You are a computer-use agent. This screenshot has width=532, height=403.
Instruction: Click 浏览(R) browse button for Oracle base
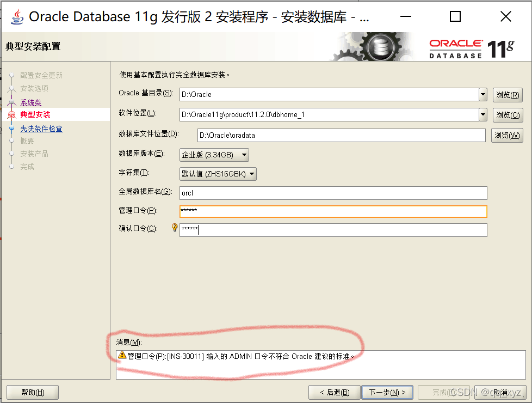pyautogui.click(x=508, y=95)
